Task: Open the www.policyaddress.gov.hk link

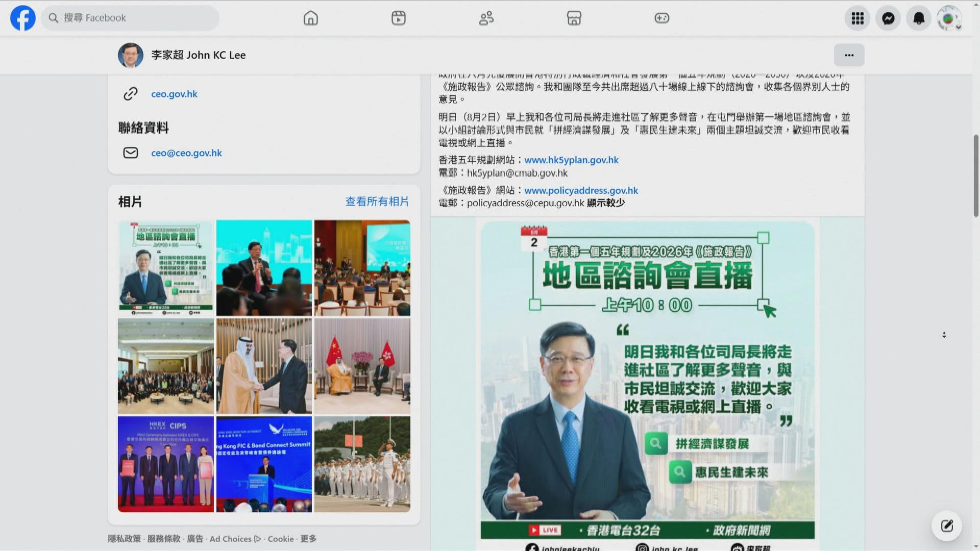Action: tap(581, 190)
